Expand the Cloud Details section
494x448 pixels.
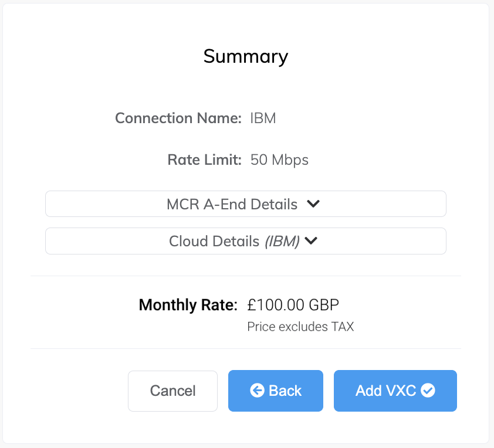tap(246, 241)
